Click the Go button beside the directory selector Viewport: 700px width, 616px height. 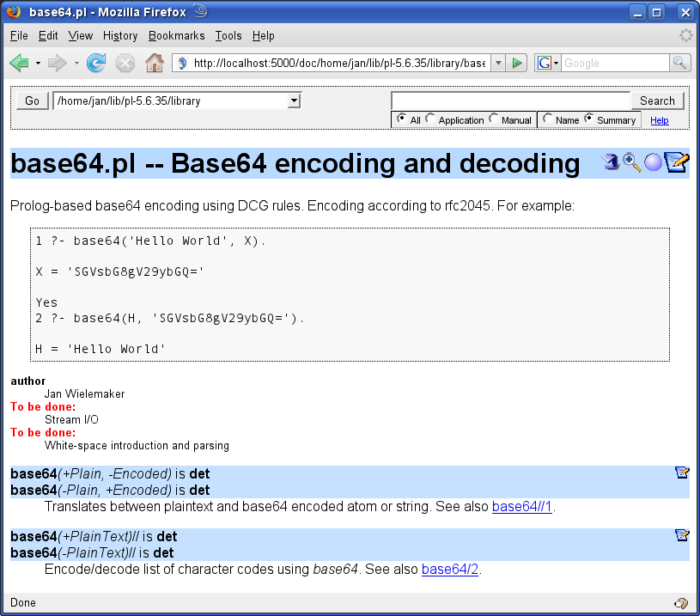(x=32, y=101)
